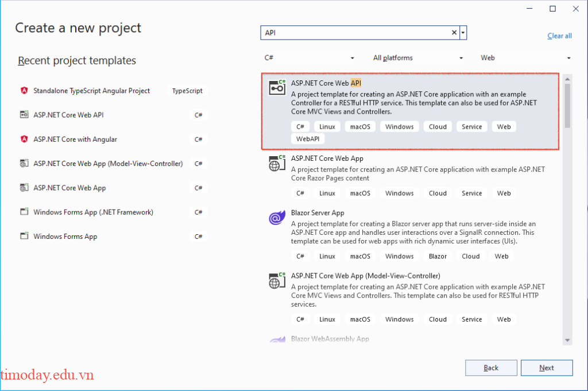
Task: Open the search history dropdown arrow
Action: click(463, 32)
